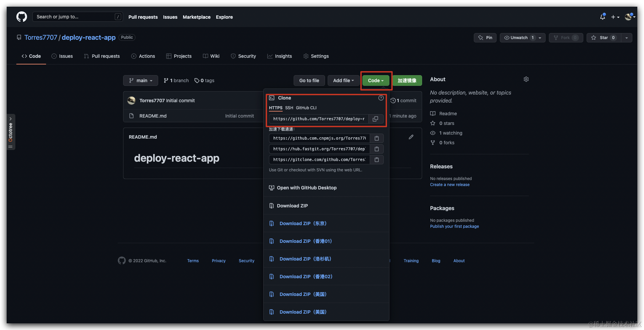Image resolution: width=644 pixels, height=330 pixels.
Task: Switch to the Issues repository tab
Action: (x=62, y=56)
